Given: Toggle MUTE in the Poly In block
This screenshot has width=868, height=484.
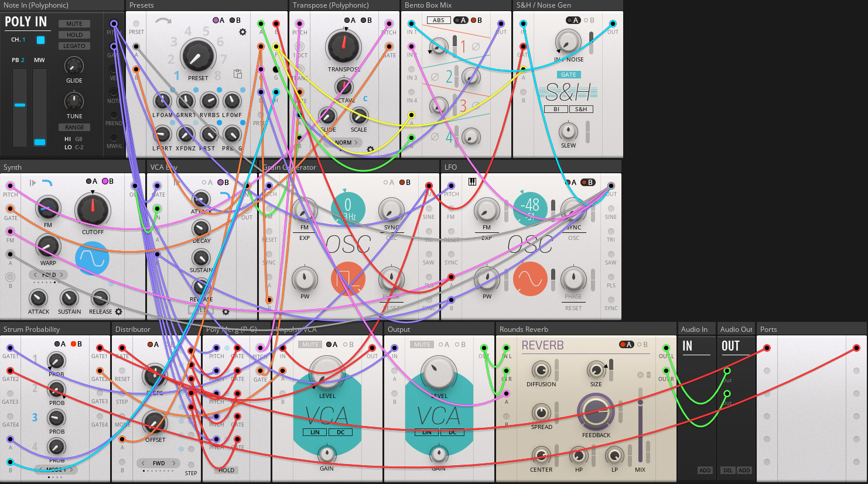Looking at the screenshot, I should coord(74,24).
